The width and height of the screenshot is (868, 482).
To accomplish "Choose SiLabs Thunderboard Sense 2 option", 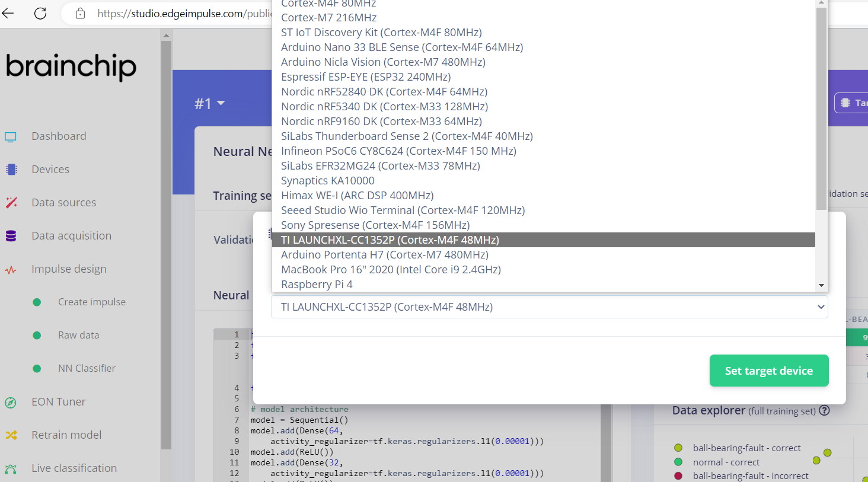I will (x=544, y=136).
